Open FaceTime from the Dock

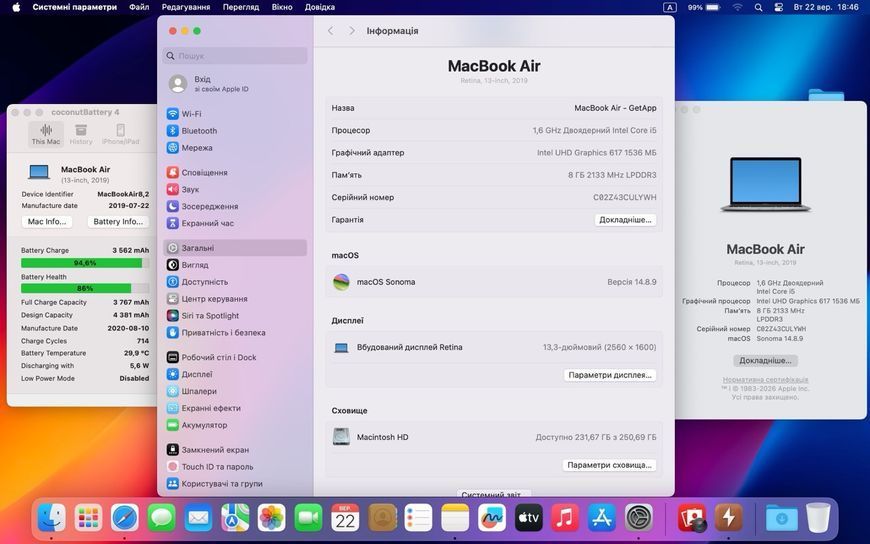308,518
